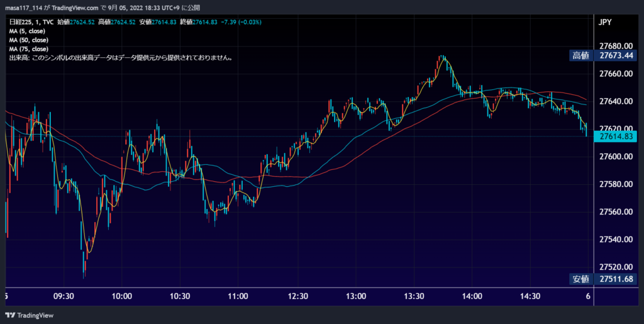Viewport: 644px width, 324px height.
Task: Click the 27660.00 price axis value
Action: pos(616,74)
